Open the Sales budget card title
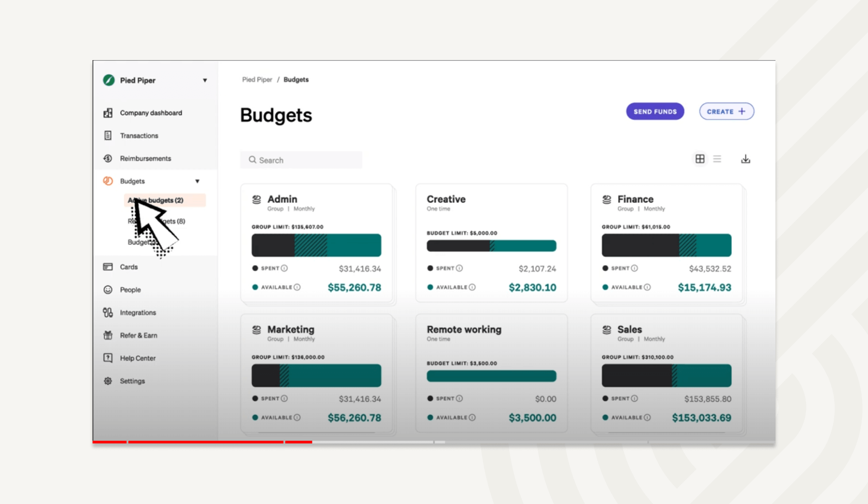Image resolution: width=868 pixels, height=504 pixels. click(630, 330)
